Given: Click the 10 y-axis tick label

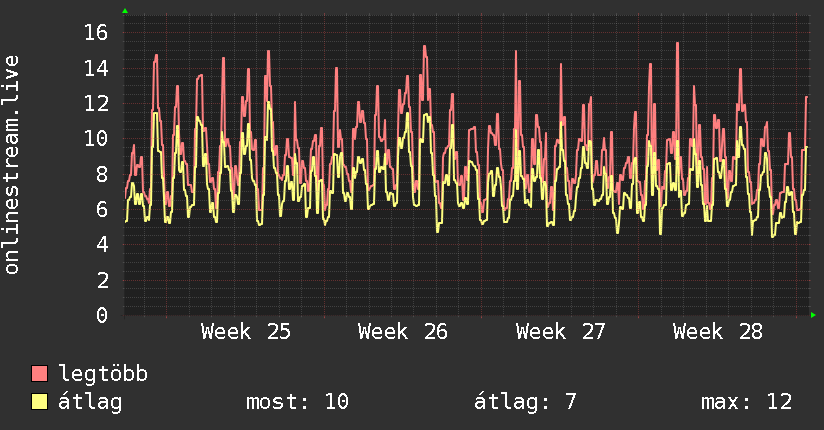Looking at the screenshot, I should (x=96, y=139).
